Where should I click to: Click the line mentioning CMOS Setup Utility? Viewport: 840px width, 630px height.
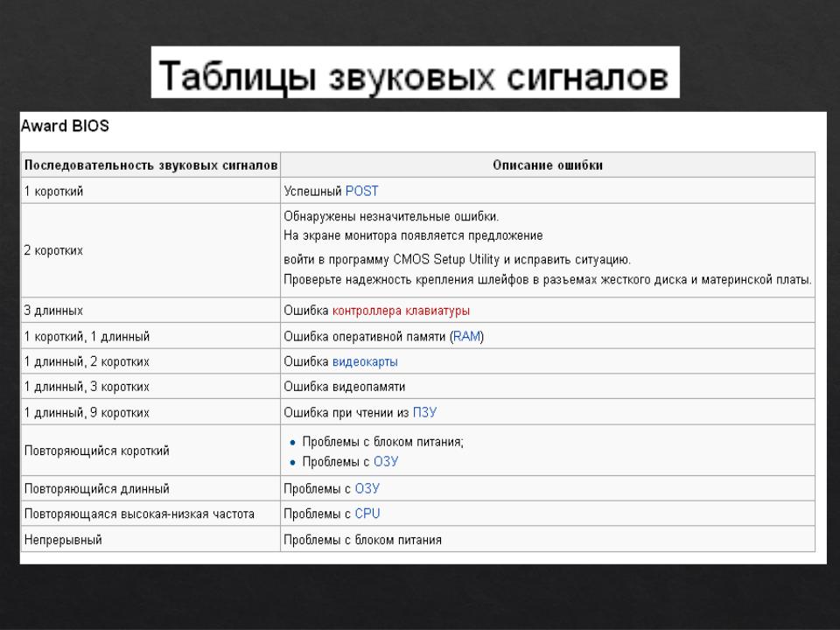tap(457, 260)
